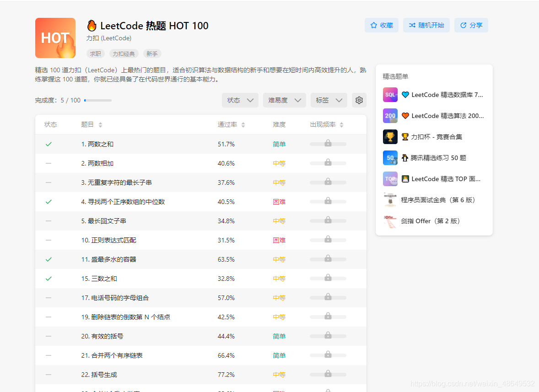The width and height of the screenshot is (539, 392).
Task: Click the SQL list thumbnail icon
Action: (390, 95)
